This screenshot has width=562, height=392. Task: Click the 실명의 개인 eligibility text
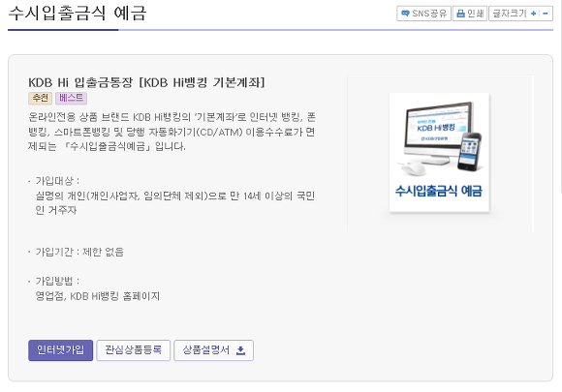click(x=175, y=203)
